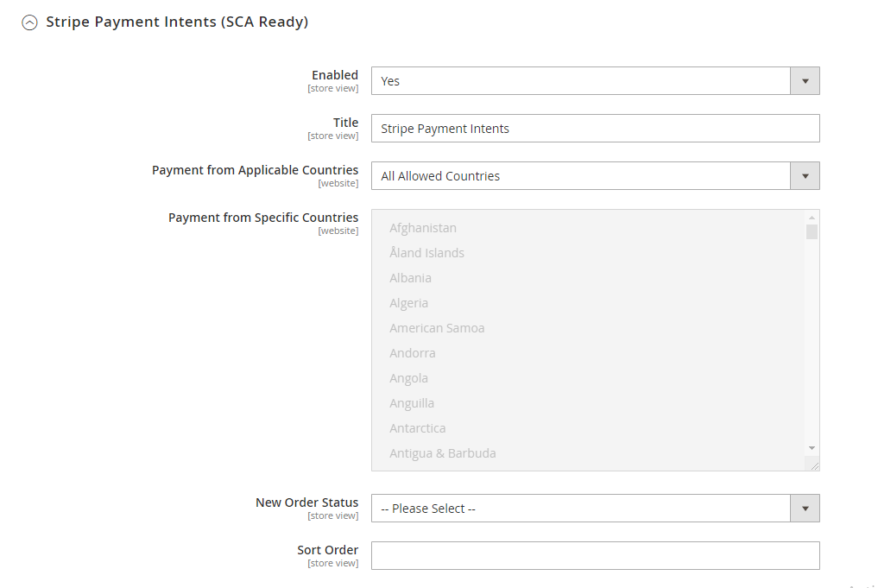The image size is (878, 588).
Task: Select Andorra in the countries list
Action: click(412, 353)
